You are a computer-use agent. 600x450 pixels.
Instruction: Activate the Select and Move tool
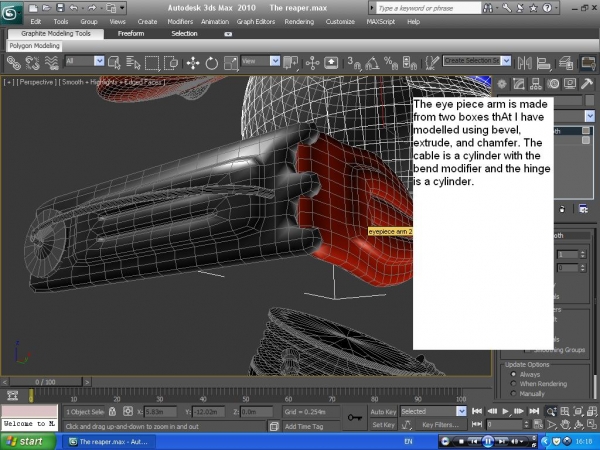(x=193, y=63)
